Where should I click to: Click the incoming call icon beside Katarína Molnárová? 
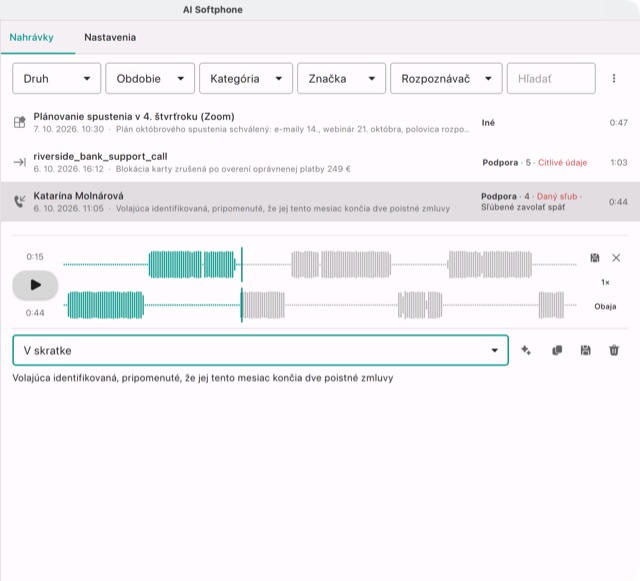20,201
